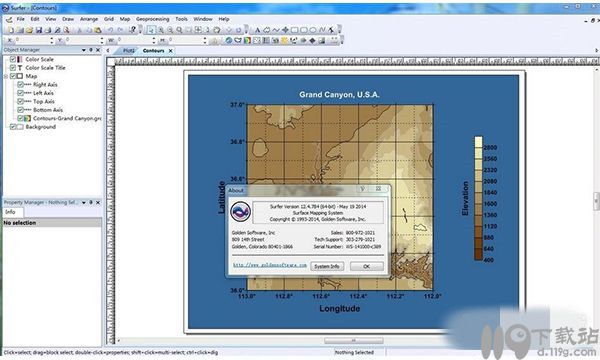Switch to the Plot1 tab
Viewport: 600px width, 360px height.
(x=129, y=50)
